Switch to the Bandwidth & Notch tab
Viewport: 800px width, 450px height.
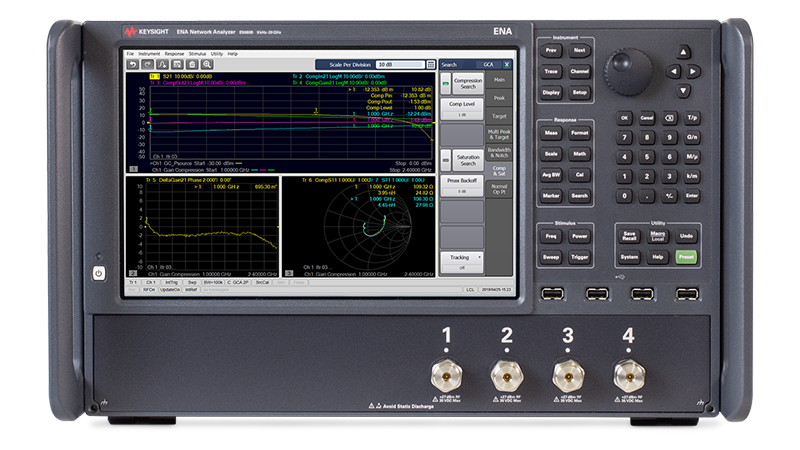pos(499,153)
